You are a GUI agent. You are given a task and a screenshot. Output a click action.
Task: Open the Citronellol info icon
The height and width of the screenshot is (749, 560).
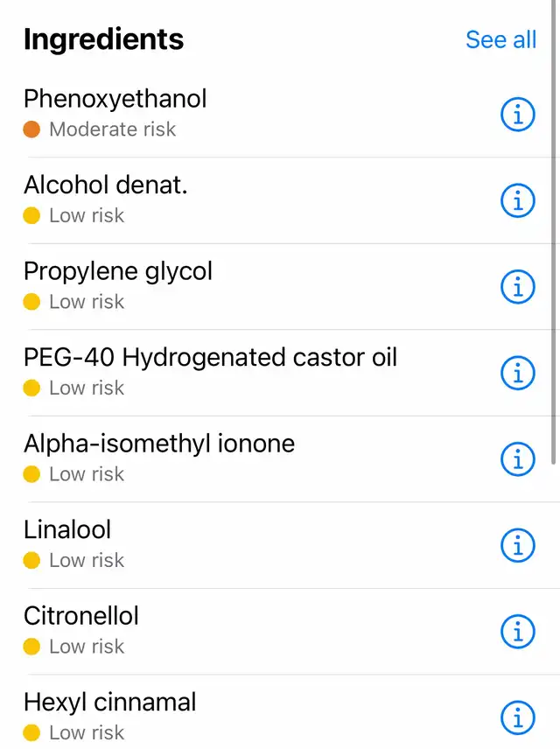(518, 632)
